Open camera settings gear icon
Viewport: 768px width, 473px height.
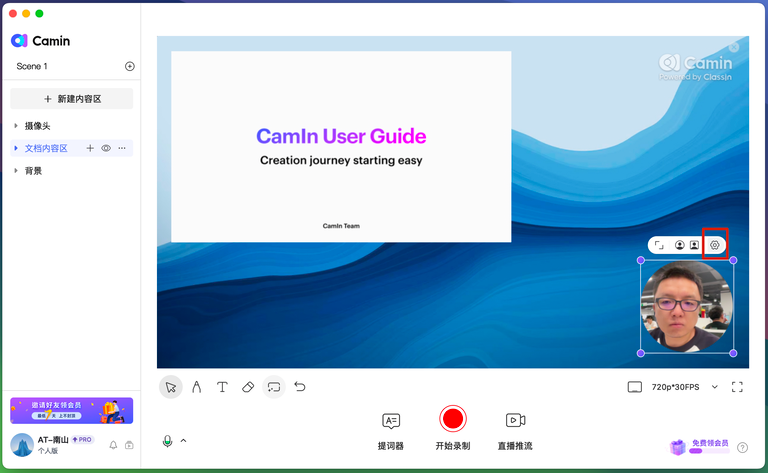[715, 245]
